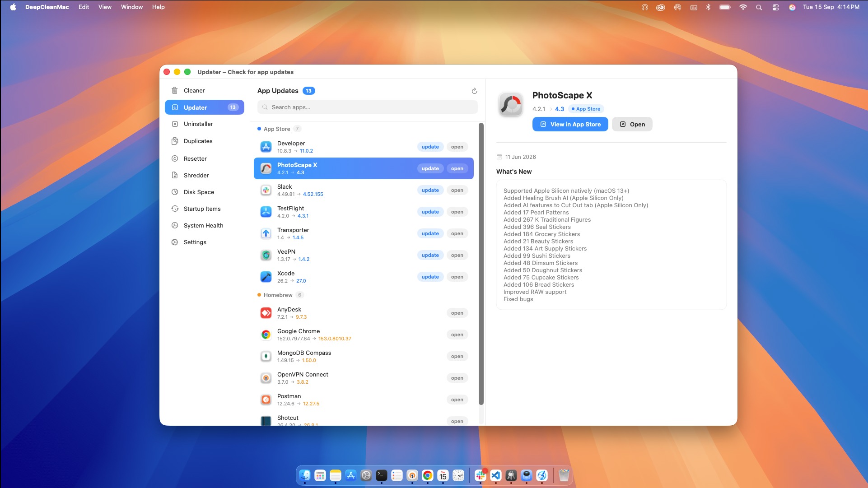
Task: Open Spotlight search in menu bar
Action: [x=759, y=7]
